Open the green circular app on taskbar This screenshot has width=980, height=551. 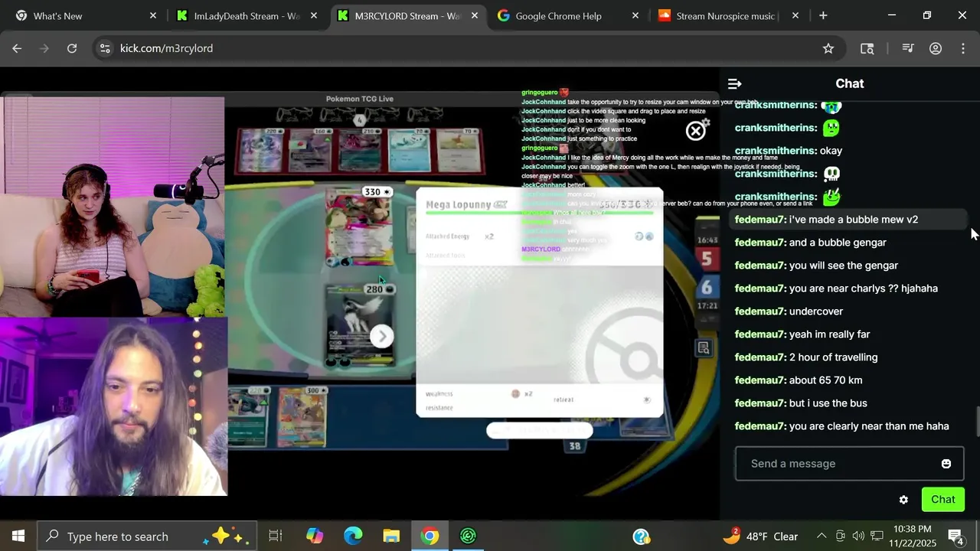[468, 536]
